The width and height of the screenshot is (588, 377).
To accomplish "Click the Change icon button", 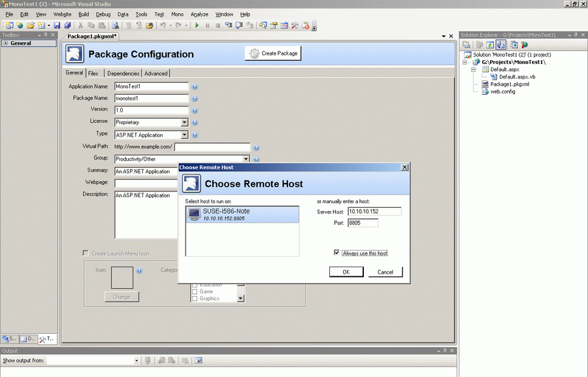I will pos(122,297).
